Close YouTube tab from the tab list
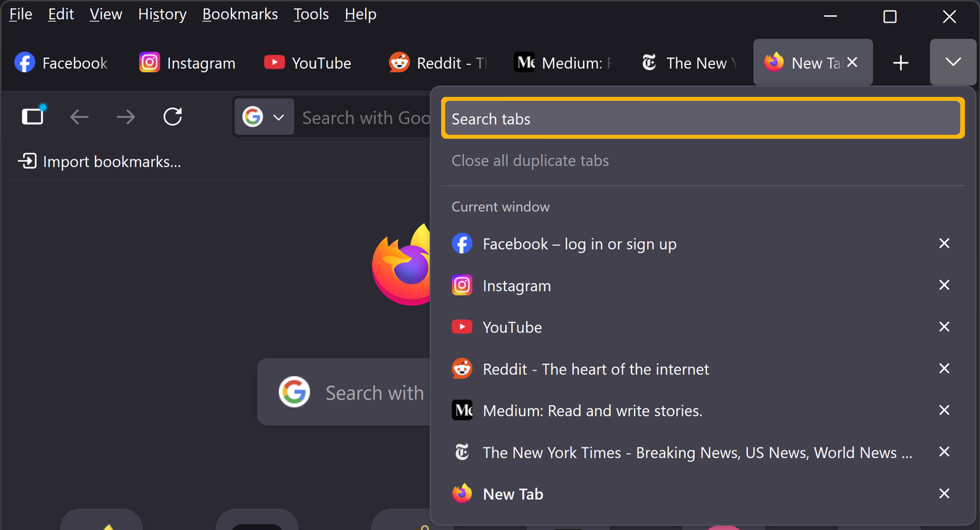The image size is (980, 530). (x=944, y=327)
